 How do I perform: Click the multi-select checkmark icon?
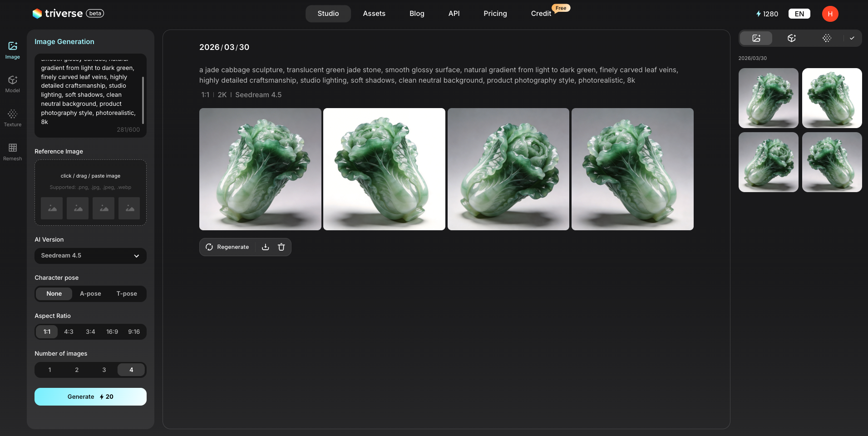click(852, 38)
